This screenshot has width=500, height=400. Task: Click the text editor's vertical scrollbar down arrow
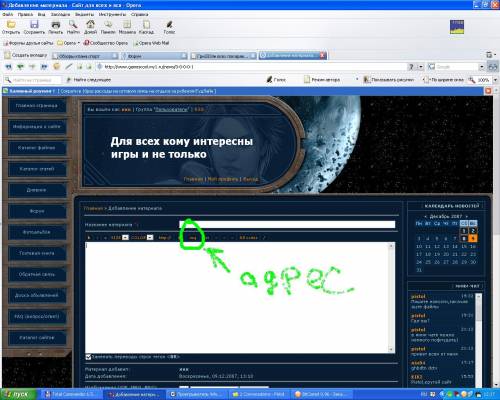click(x=391, y=349)
